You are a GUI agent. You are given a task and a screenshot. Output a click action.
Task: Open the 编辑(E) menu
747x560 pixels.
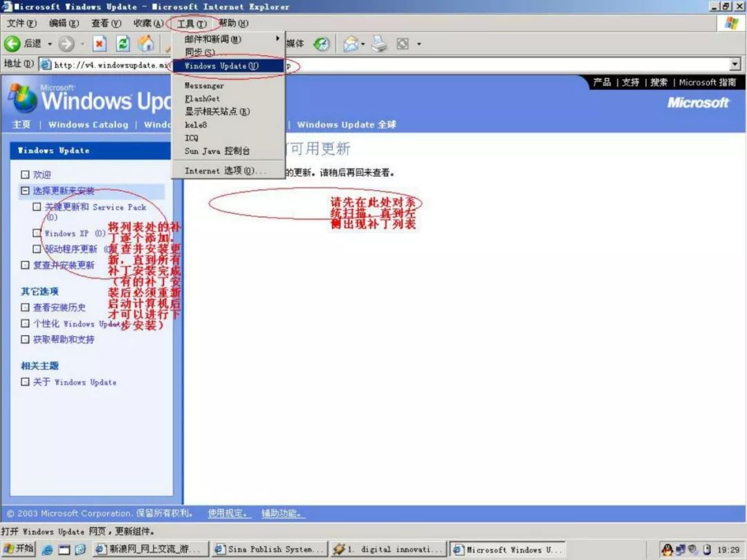64,24
